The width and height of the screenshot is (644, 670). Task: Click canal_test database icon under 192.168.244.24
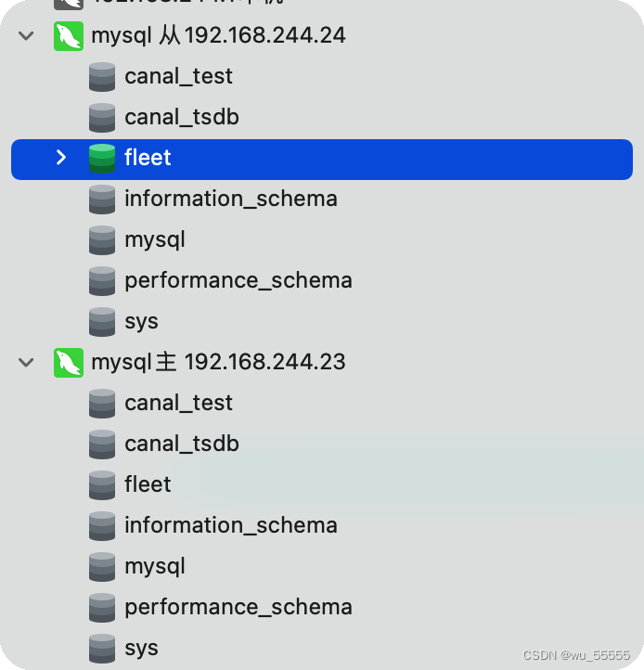pos(102,77)
